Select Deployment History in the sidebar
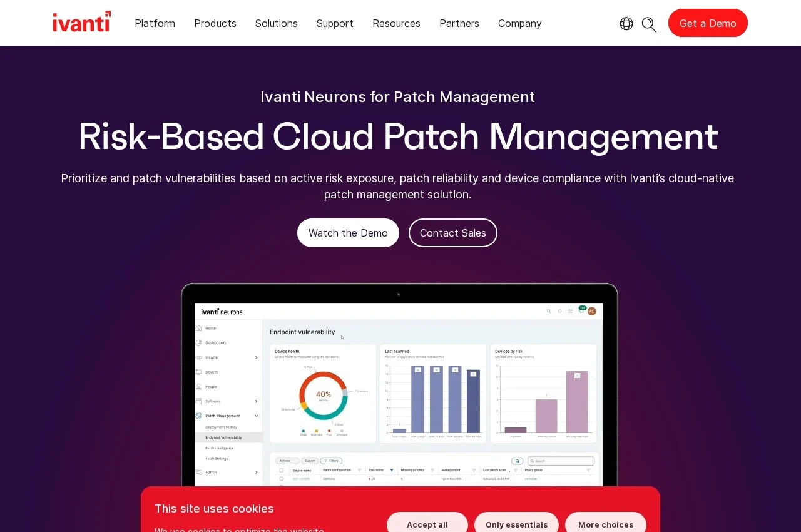801x532 pixels. pos(222,427)
